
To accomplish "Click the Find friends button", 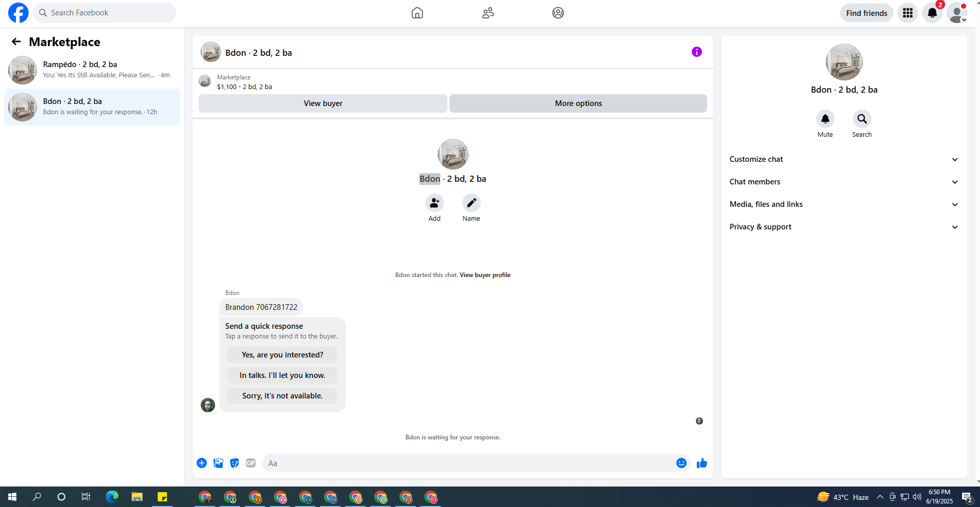I will (x=867, y=13).
